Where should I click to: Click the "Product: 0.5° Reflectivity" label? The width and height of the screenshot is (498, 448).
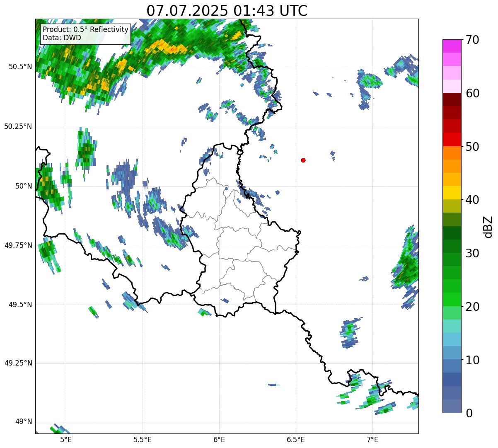click(85, 30)
